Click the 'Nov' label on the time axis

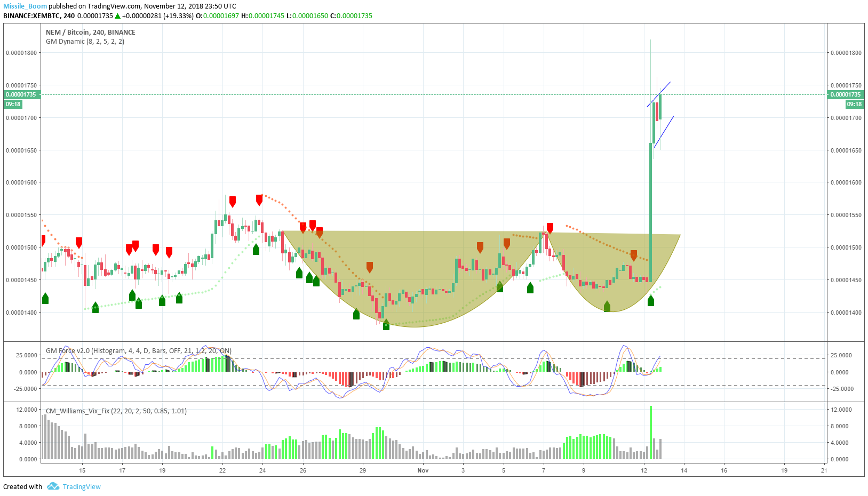[x=423, y=470]
